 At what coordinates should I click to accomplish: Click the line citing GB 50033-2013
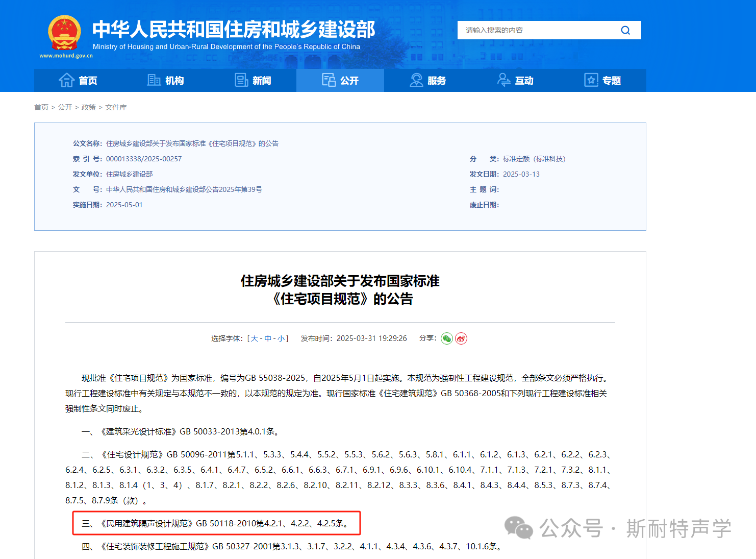(182, 431)
